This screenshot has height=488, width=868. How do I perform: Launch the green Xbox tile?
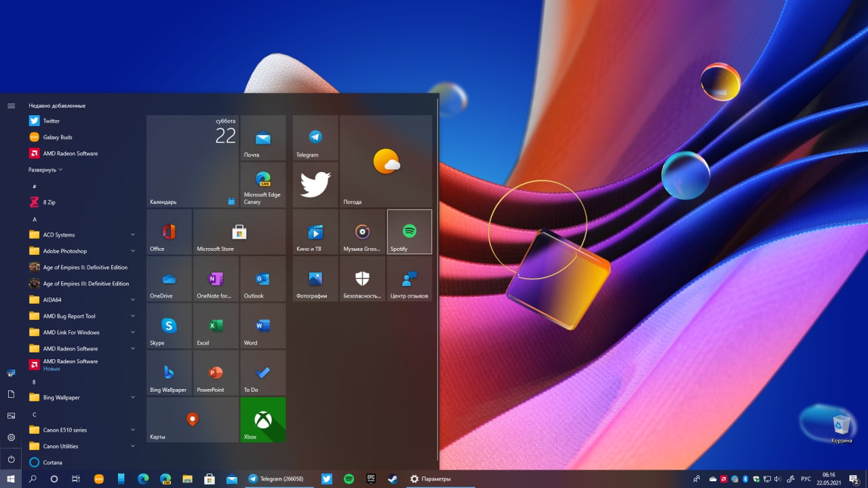pyautogui.click(x=262, y=420)
